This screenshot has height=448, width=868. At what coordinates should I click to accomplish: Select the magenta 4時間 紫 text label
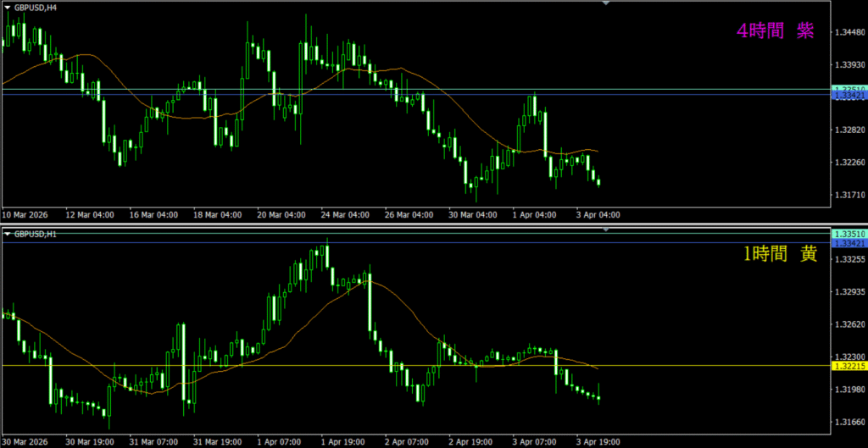point(775,30)
